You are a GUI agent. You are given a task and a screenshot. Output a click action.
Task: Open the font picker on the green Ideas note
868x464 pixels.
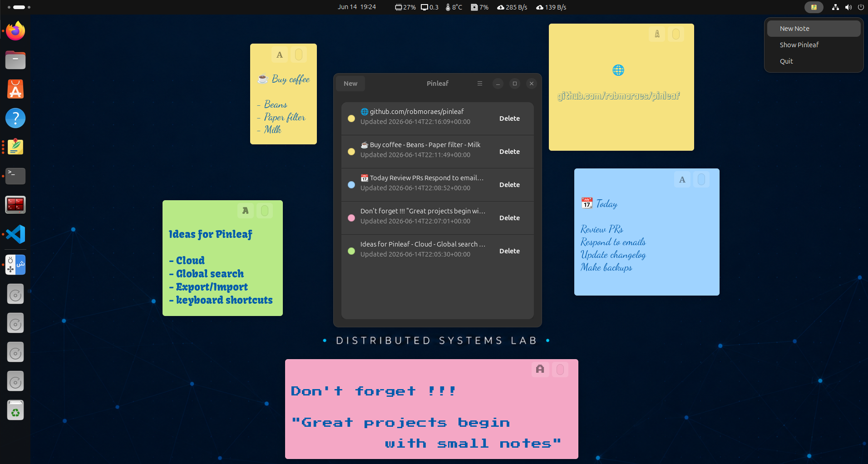pyautogui.click(x=246, y=211)
